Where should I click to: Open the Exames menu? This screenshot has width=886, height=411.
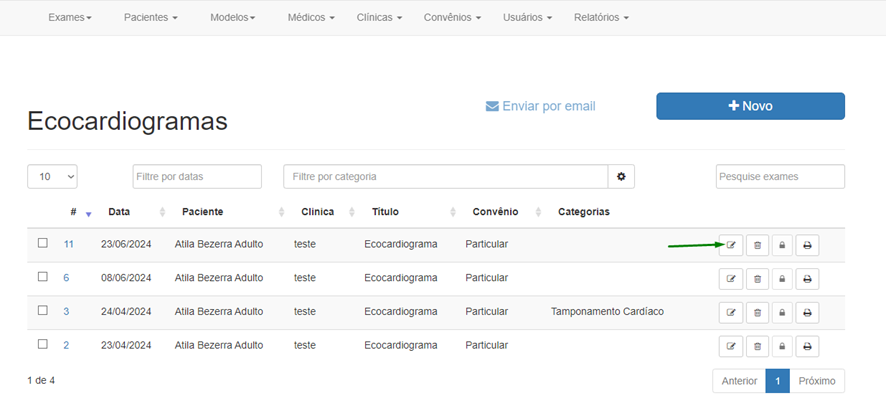pos(70,18)
